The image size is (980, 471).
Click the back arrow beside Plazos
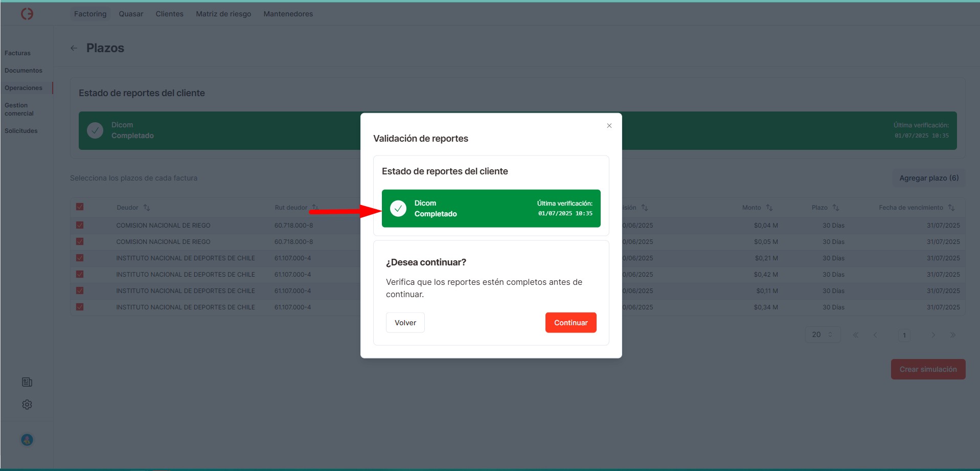click(x=74, y=48)
